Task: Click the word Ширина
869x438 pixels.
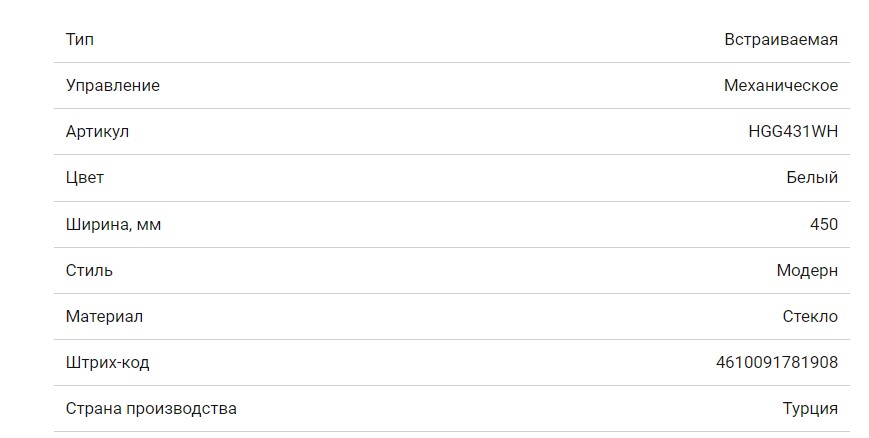Action: tap(96, 224)
